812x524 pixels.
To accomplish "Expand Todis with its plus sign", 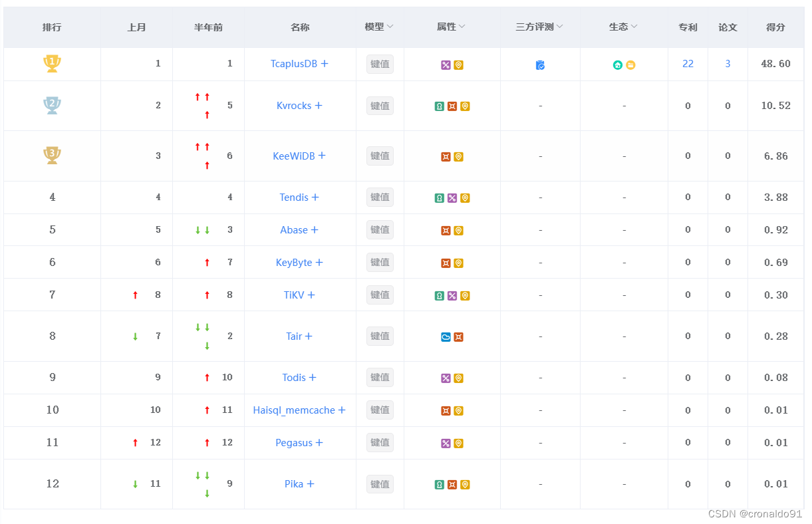I will click(x=313, y=378).
